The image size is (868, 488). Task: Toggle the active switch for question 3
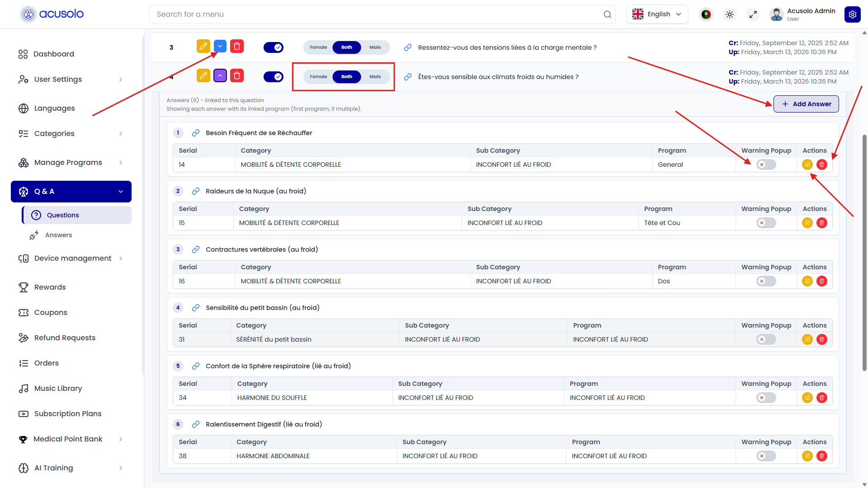(x=274, y=47)
